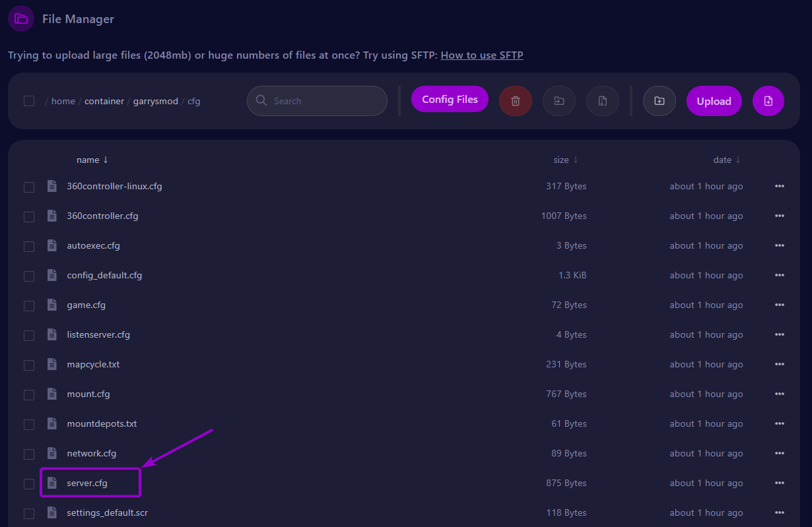The height and width of the screenshot is (527, 812).
Task: Tick the checkbox for server.cfg
Action: coord(29,483)
